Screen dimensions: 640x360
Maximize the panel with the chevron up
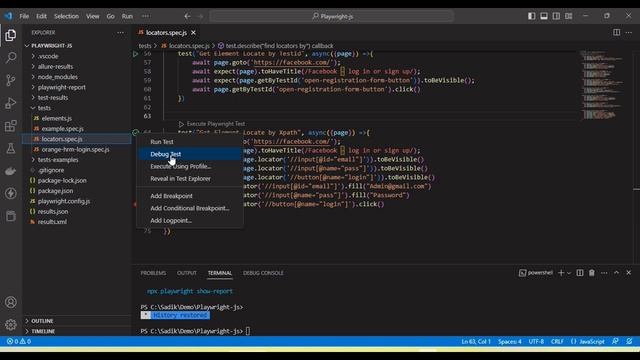[616, 273]
